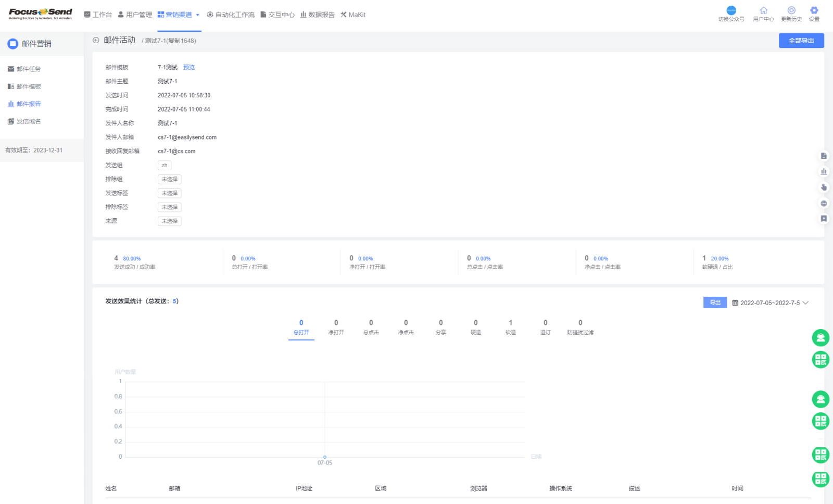
Task: Switch to the 净打开 tab
Action: tap(336, 327)
